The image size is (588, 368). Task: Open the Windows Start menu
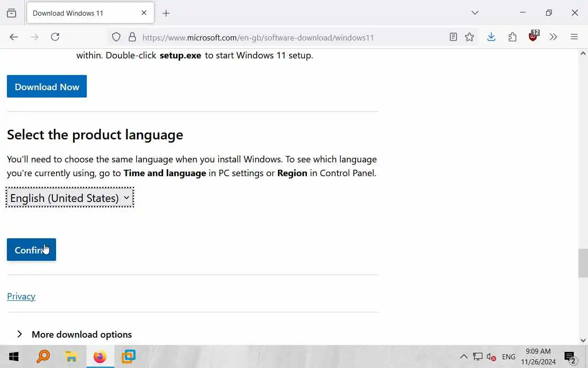pos(14,356)
